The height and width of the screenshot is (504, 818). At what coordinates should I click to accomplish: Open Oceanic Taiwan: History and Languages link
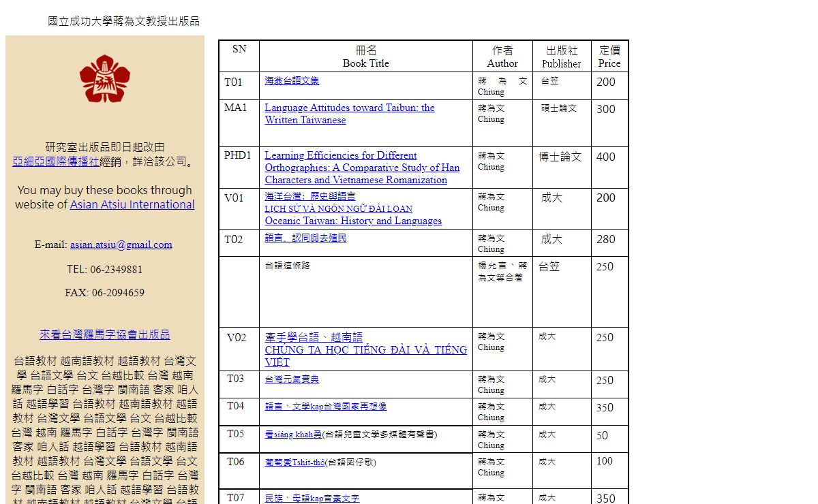coord(353,221)
